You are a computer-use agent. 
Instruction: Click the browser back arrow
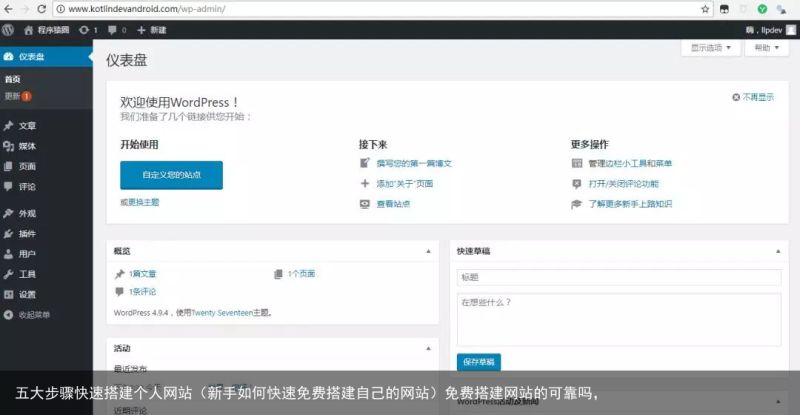[9, 9]
